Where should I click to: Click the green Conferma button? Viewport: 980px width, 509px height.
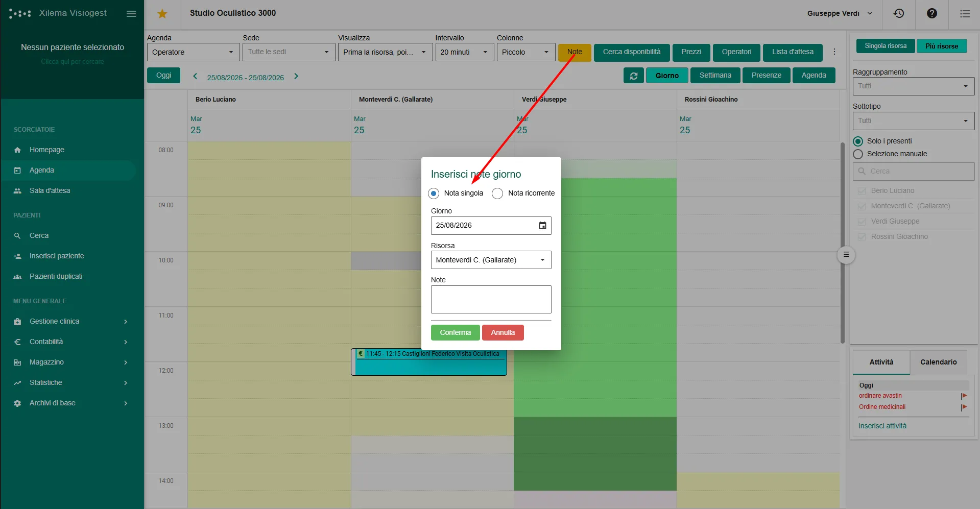(455, 332)
